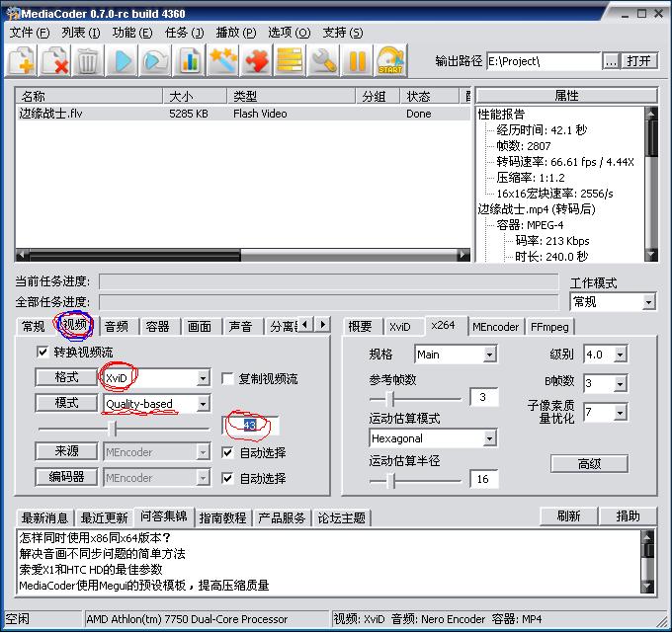The width and height of the screenshot is (672, 633).
Task: Open the B帧数 dropdown
Action: pyautogui.click(x=621, y=383)
